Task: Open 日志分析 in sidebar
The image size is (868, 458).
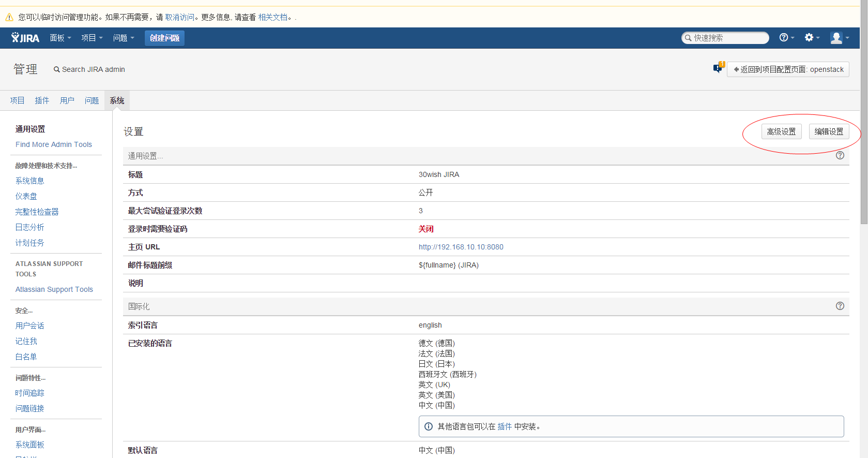Action: 30,227
